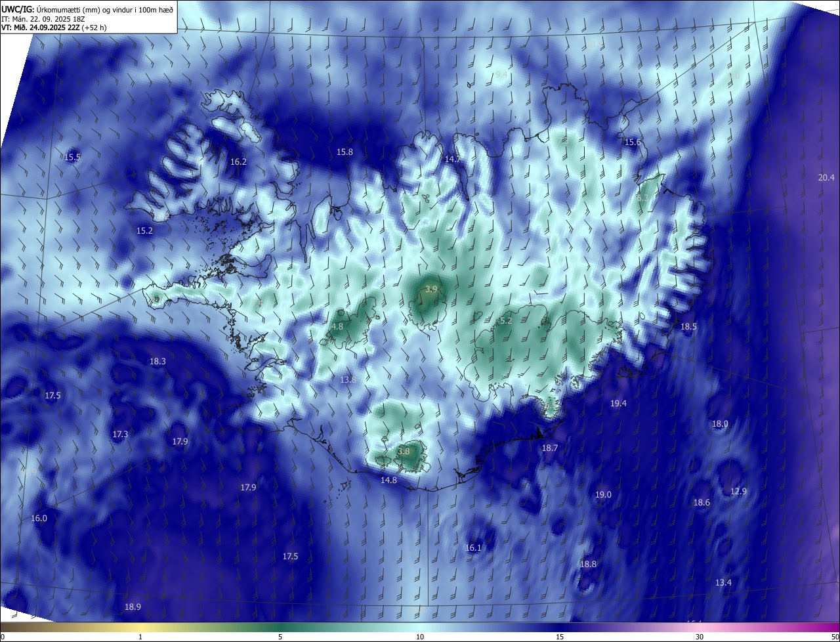This screenshot has width=840, height=642.
Task: Click the 10 tick on the color scale
Action: pos(420,637)
